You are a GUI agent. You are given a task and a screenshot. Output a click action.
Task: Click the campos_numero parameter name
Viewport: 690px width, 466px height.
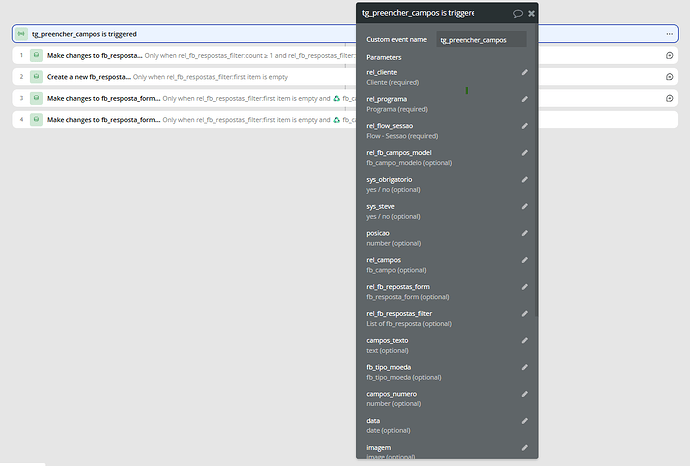[392, 394]
